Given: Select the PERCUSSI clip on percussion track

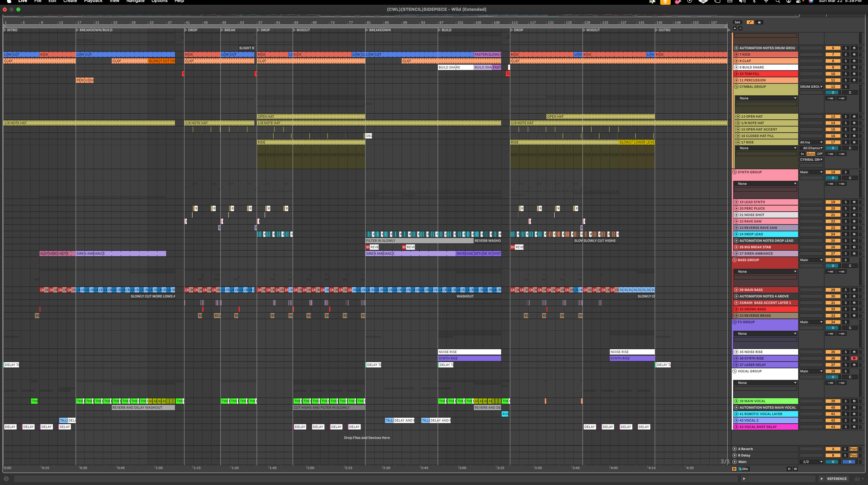Looking at the screenshot, I should 85,80.
